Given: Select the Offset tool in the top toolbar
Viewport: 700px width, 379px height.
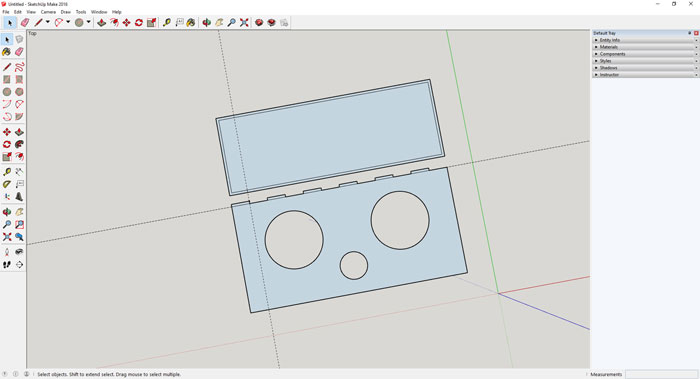Looking at the screenshot, I should (114, 22).
